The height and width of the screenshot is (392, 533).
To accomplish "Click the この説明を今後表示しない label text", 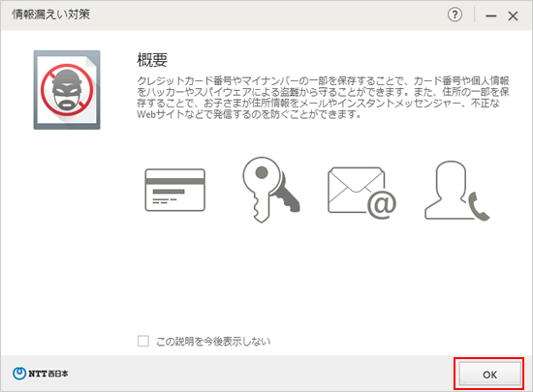I will pos(213,341).
